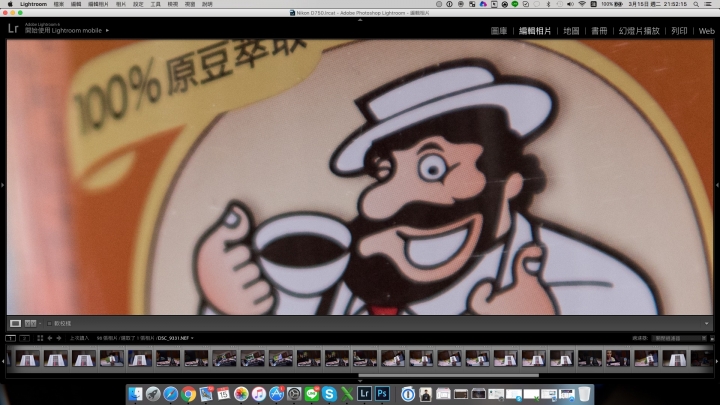Click Lightroom Lr icon in Dock
The image size is (720, 405).
(x=365, y=394)
